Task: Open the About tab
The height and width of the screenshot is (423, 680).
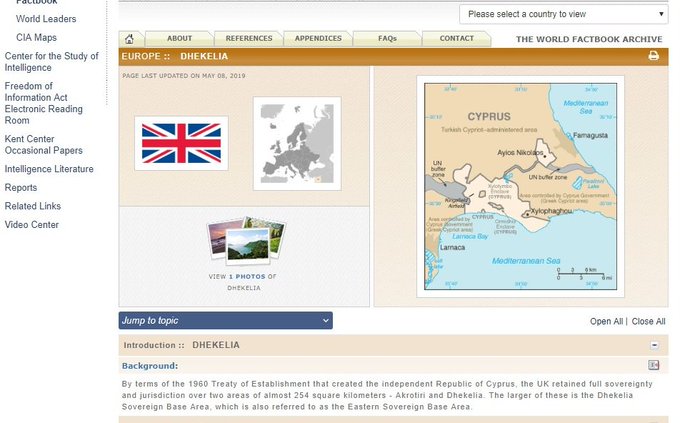Action: click(180, 39)
